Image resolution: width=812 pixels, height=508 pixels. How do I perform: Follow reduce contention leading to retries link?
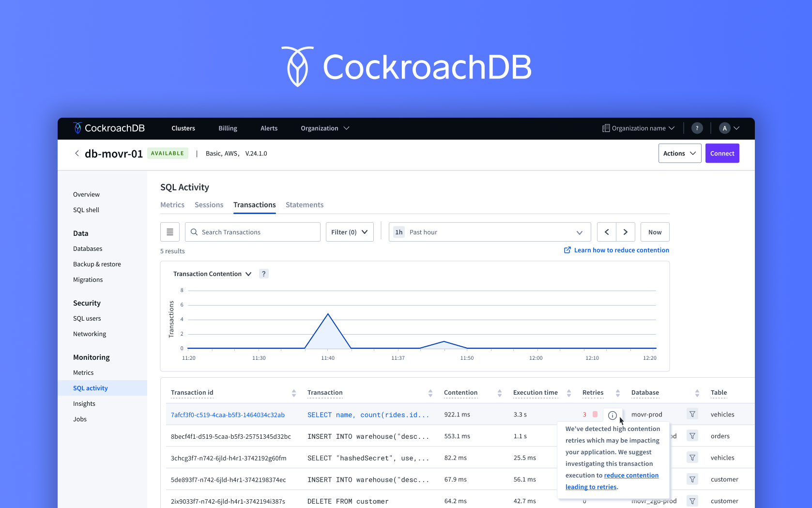tap(612, 481)
